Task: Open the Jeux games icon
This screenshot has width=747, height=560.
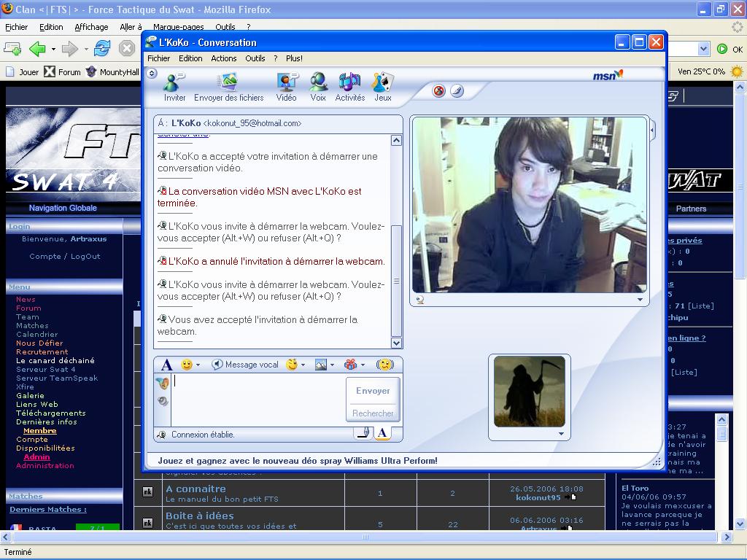Action: (x=382, y=87)
